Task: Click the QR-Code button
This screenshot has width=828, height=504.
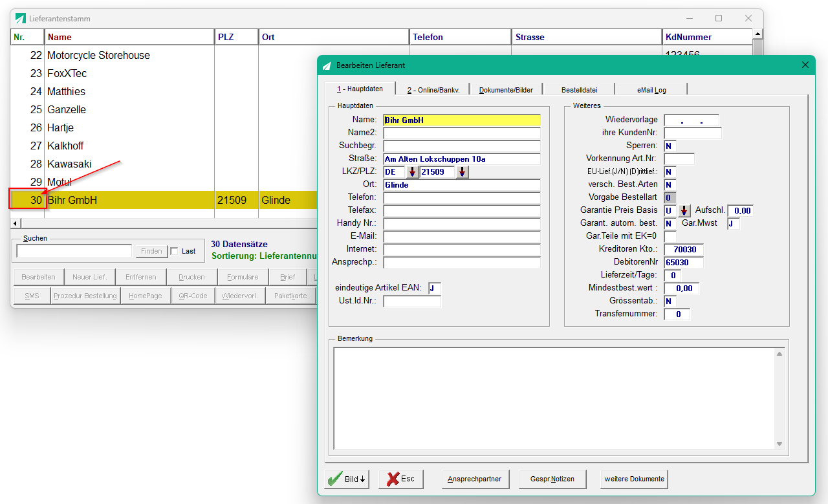Action: tap(193, 296)
